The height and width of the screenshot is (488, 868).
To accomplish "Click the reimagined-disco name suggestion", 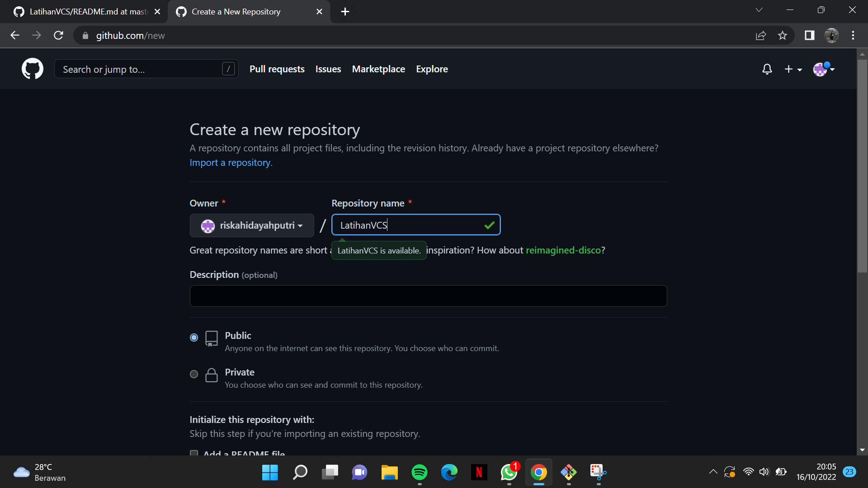I will tap(563, 250).
